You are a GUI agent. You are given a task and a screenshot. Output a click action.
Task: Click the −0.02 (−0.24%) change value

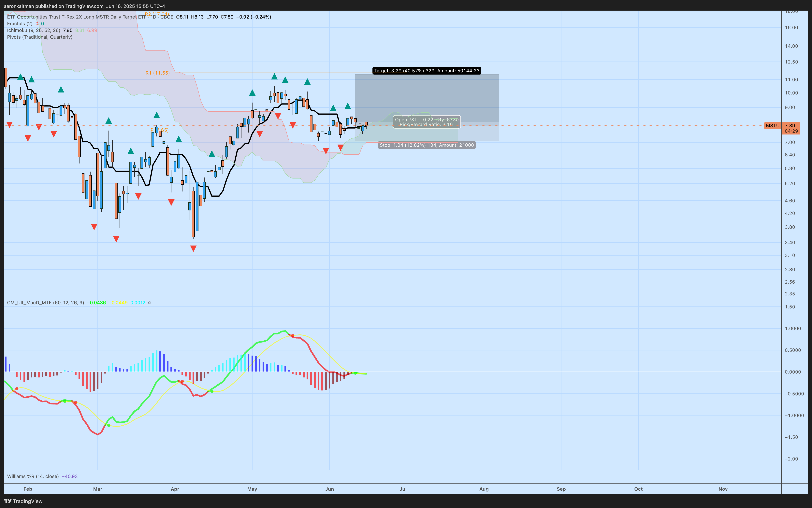coord(254,17)
